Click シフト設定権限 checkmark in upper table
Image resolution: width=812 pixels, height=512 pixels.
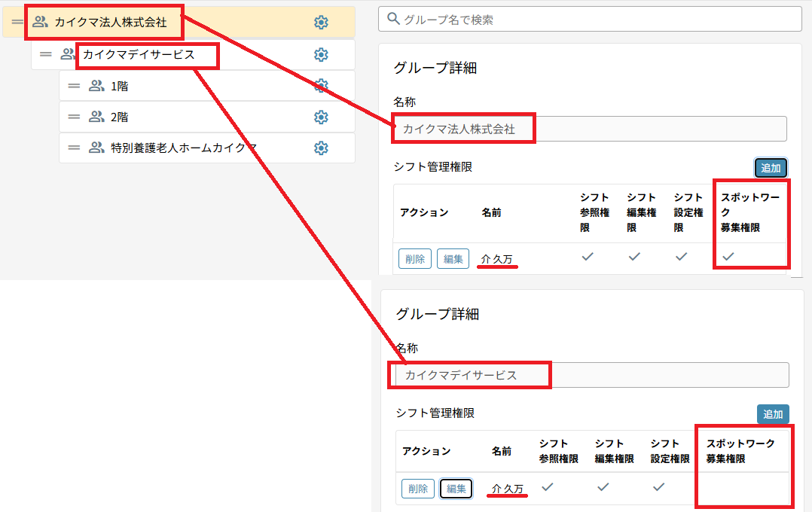682,256
